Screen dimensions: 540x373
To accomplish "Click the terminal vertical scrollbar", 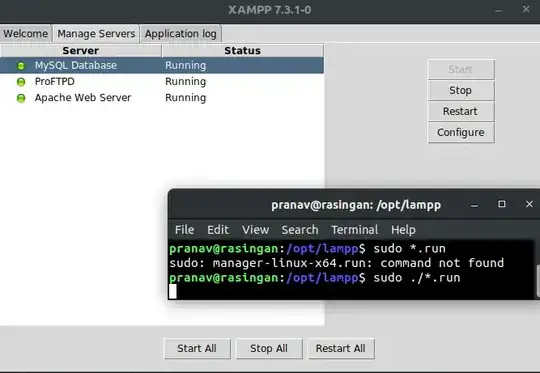I will click(538, 280).
